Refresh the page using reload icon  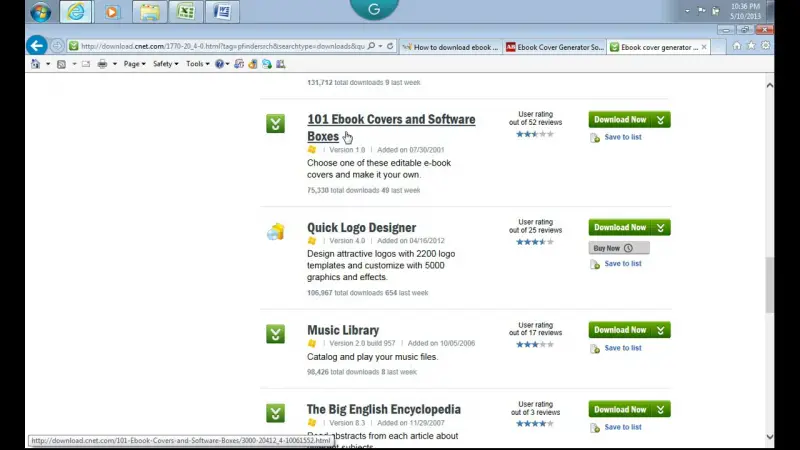pyautogui.click(x=390, y=46)
